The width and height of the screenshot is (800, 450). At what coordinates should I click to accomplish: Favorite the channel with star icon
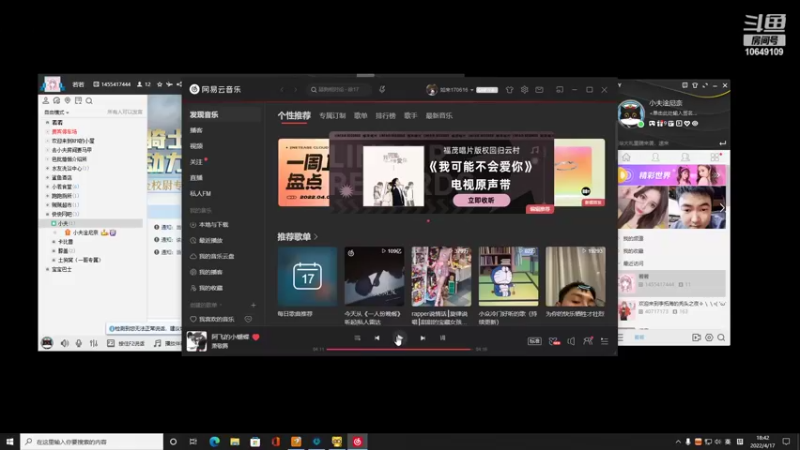160,84
